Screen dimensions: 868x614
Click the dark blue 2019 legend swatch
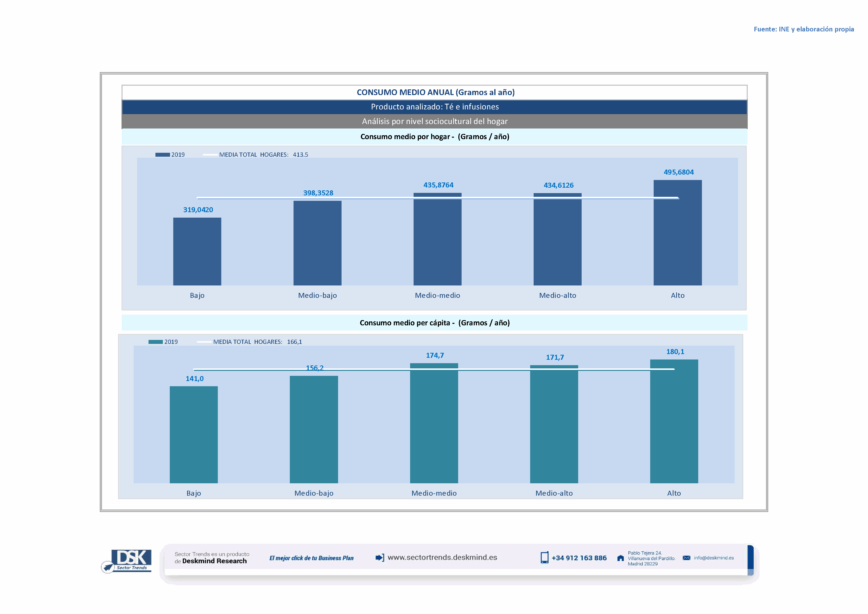[x=163, y=155]
